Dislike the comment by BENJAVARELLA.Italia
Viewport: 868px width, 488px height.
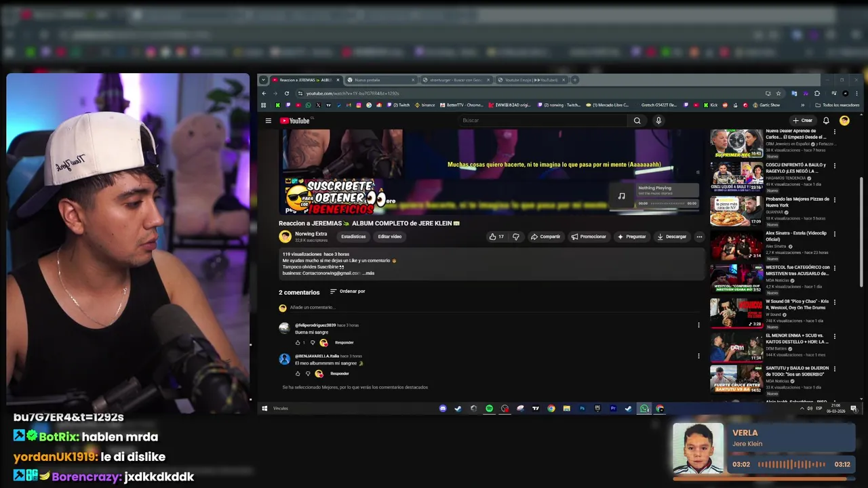[308, 373]
